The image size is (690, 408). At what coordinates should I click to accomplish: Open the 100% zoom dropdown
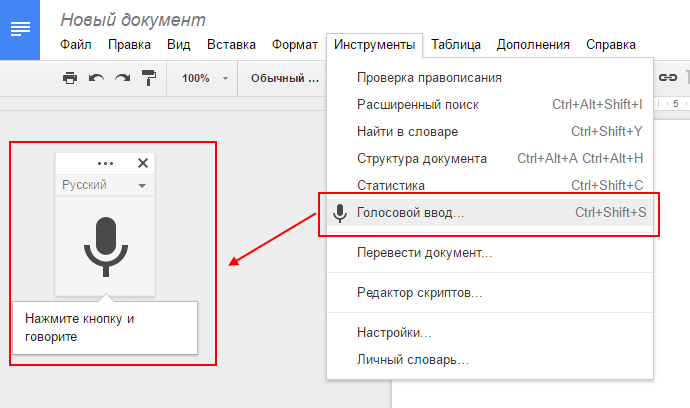click(x=204, y=78)
